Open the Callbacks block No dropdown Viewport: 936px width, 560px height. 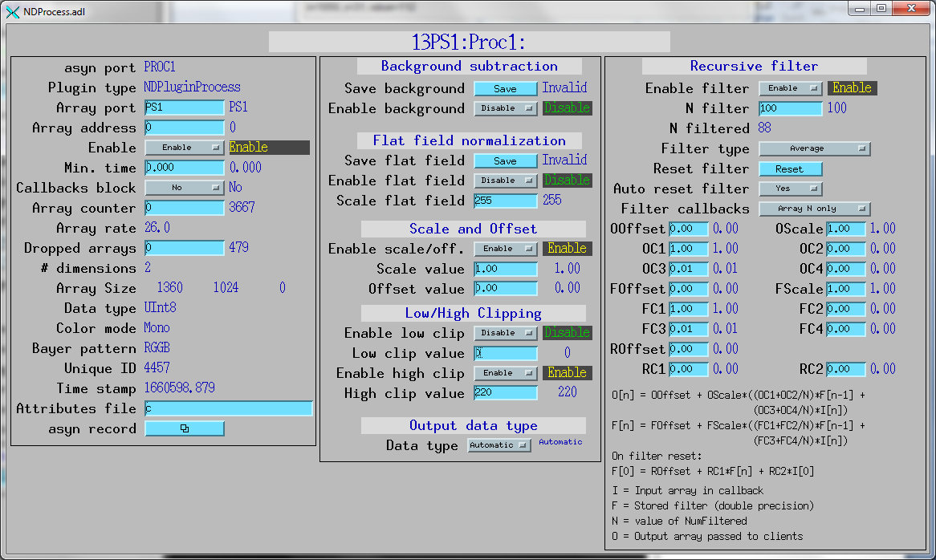pos(184,188)
